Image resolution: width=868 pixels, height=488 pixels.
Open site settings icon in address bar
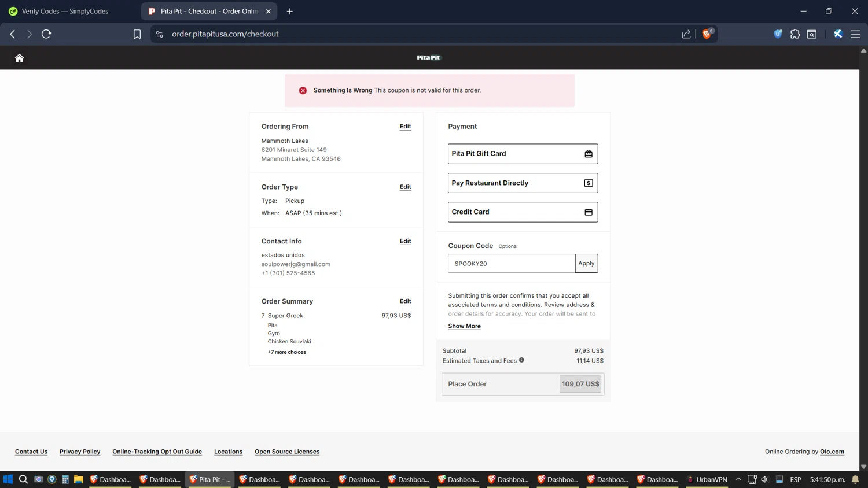[160, 34]
